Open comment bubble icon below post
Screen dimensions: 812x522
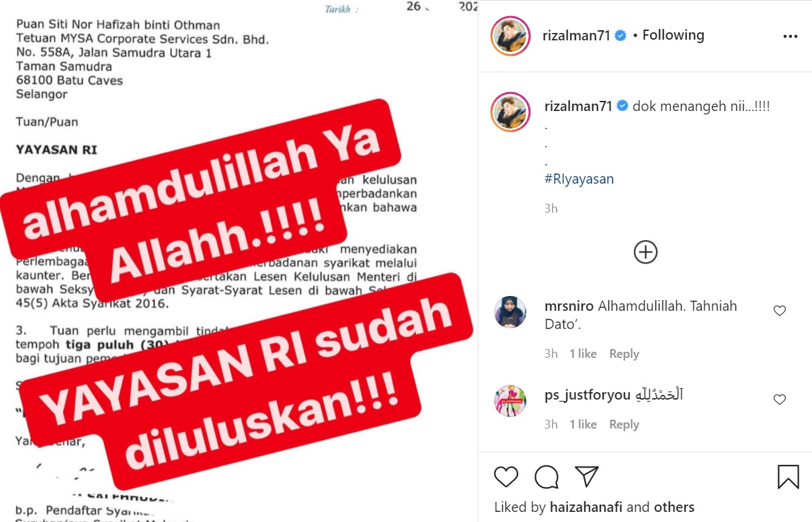tap(546, 477)
